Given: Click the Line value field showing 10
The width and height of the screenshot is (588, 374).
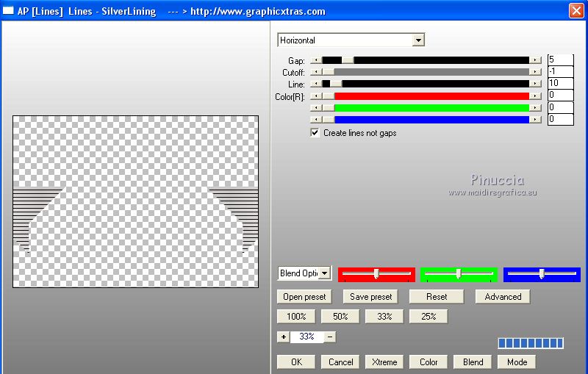Looking at the screenshot, I should click(561, 83).
